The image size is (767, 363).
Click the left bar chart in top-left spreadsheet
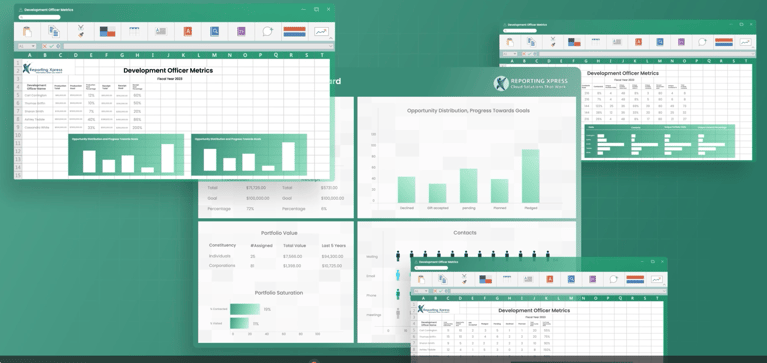(126, 155)
